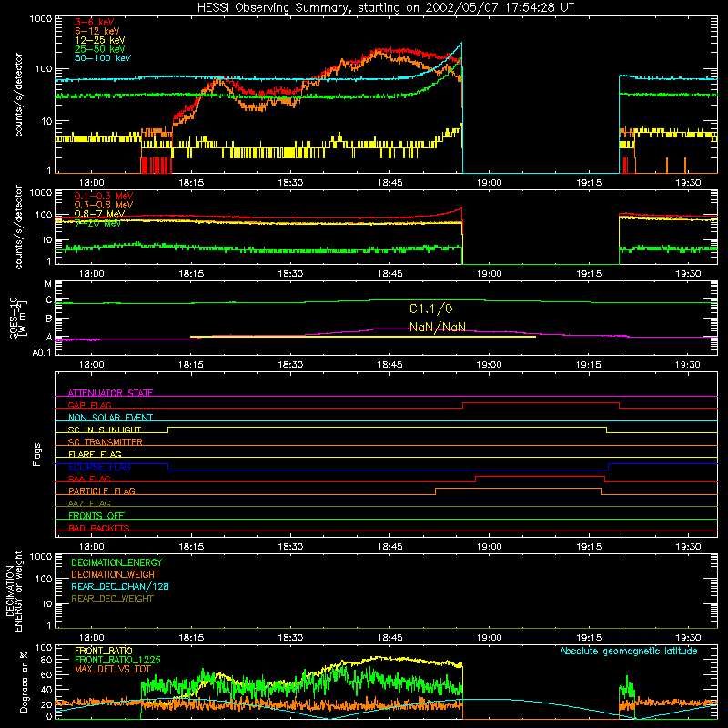Click the 0.1-0.3 MeV legend label

tap(104, 196)
